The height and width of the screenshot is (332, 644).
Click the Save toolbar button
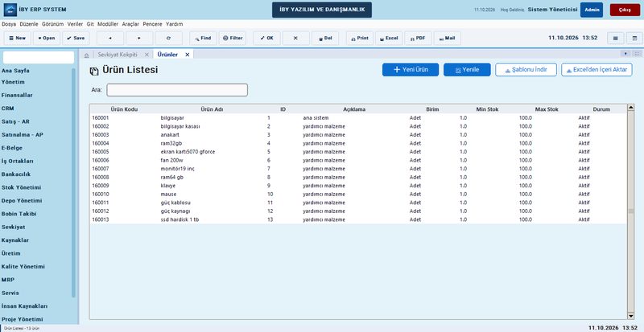[76, 38]
